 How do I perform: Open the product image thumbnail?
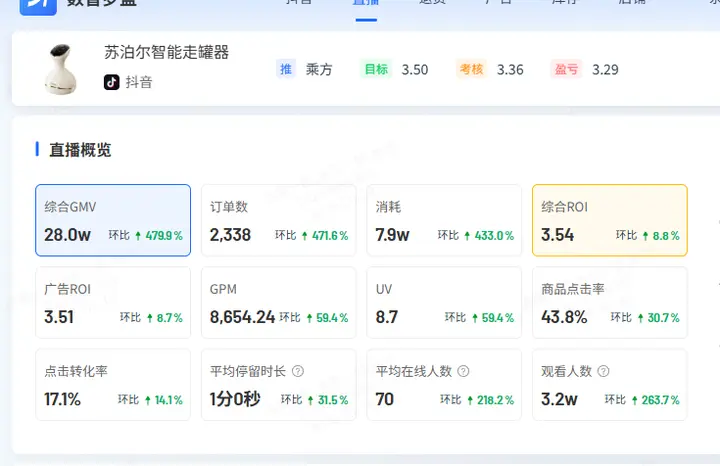click(61, 69)
